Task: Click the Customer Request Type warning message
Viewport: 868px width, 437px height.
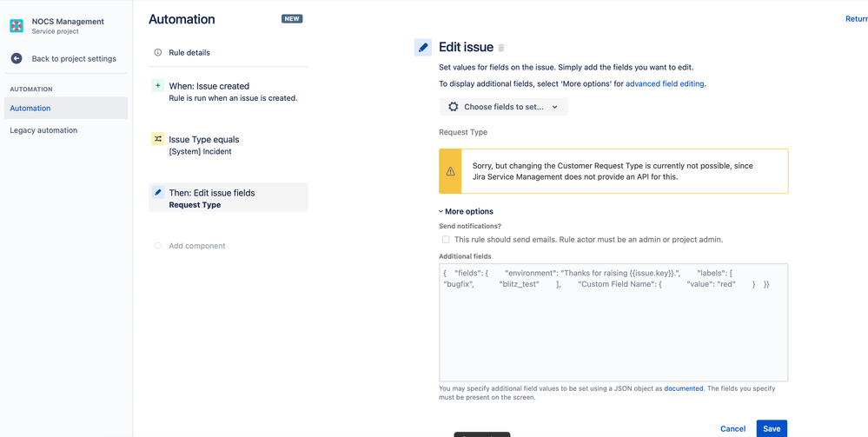Action: (613, 171)
